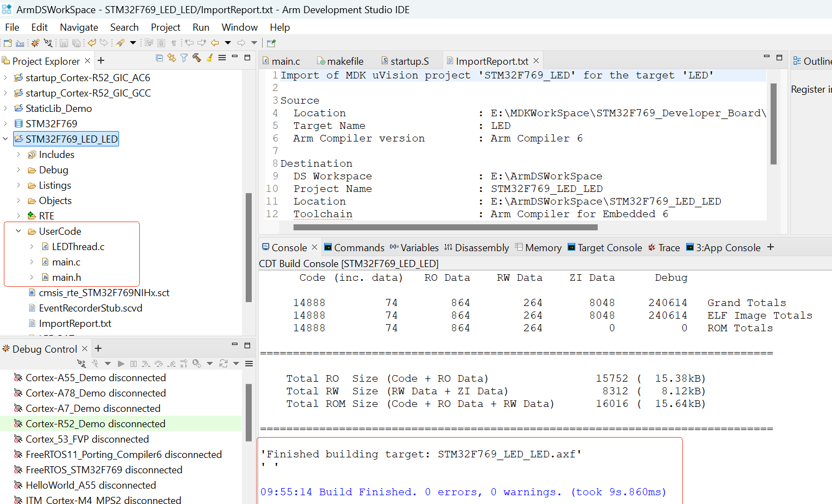The image size is (832, 504).
Task: Click the yellow back navigation arrow
Action: [215, 43]
